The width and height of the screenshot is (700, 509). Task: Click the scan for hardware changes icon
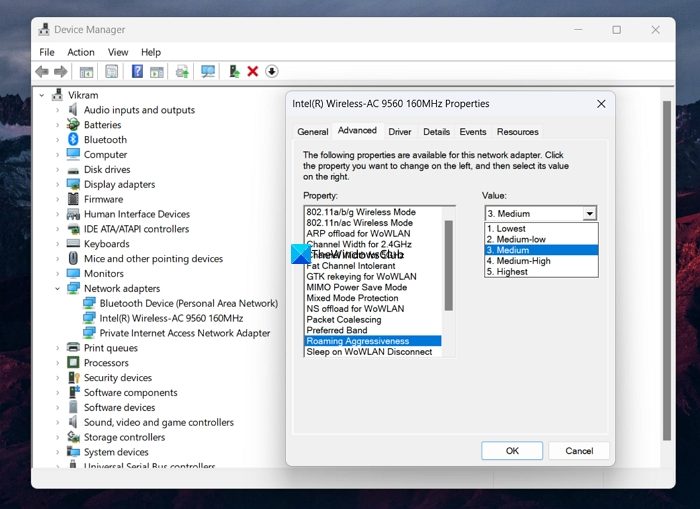[x=208, y=72]
